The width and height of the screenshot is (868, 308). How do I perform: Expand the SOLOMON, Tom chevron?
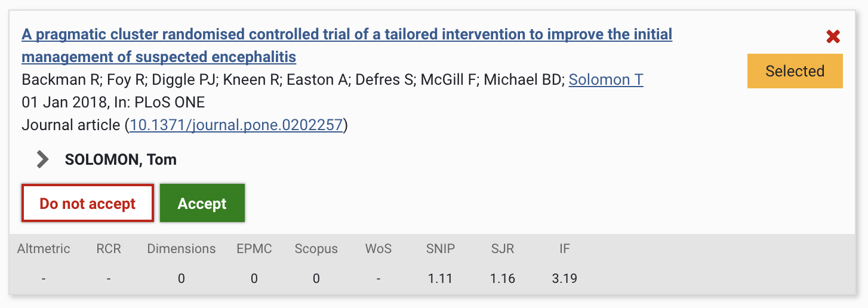(x=42, y=159)
